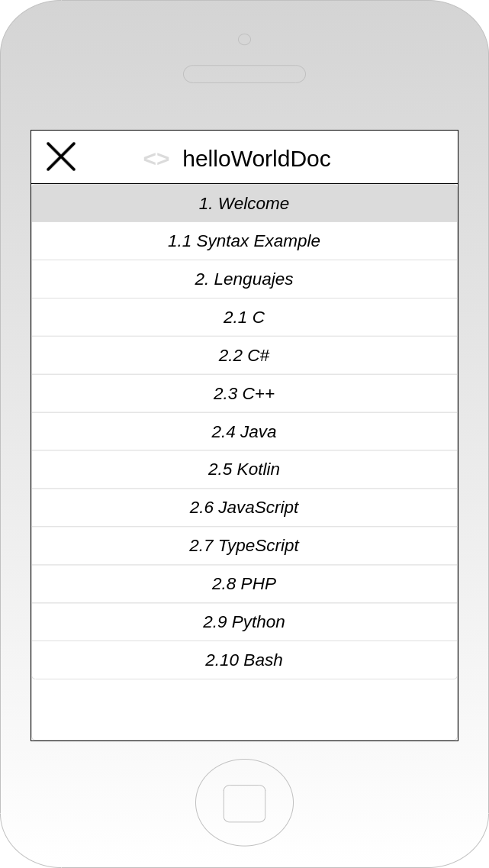Open the 2.4 Java page
The width and height of the screenshot is (489, 868).
pyautogui.click(x=244, y=432)
